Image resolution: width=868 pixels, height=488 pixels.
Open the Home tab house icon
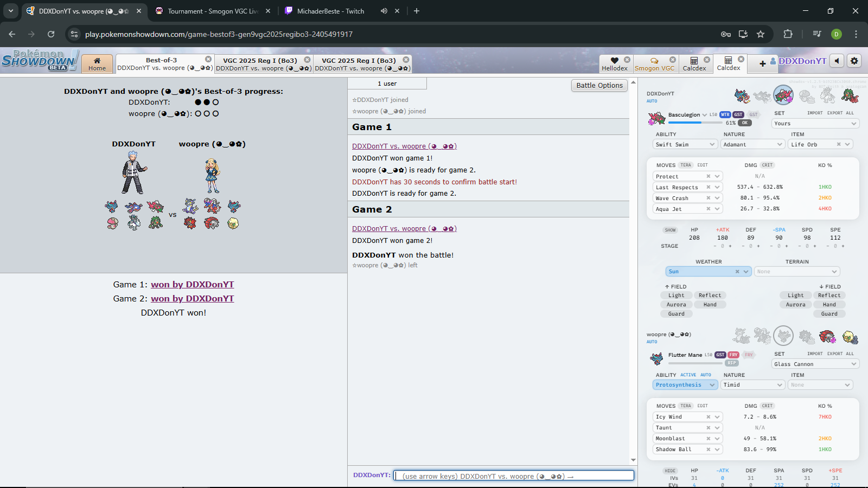97,61
